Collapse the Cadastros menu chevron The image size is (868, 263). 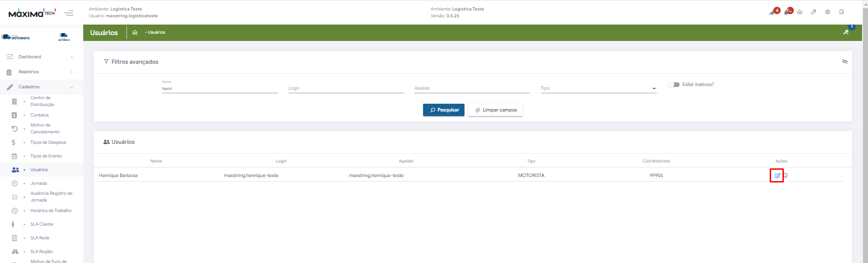pos(72,87)
